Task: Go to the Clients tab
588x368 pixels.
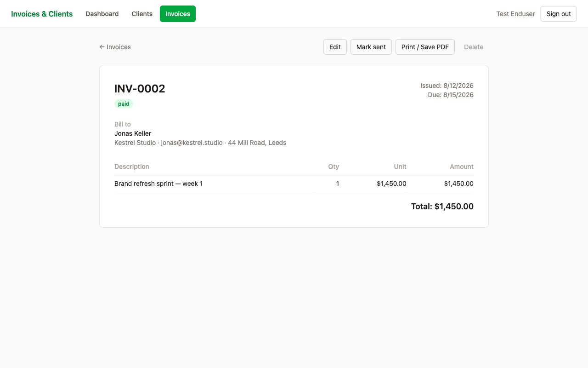Action: (142, 14)
